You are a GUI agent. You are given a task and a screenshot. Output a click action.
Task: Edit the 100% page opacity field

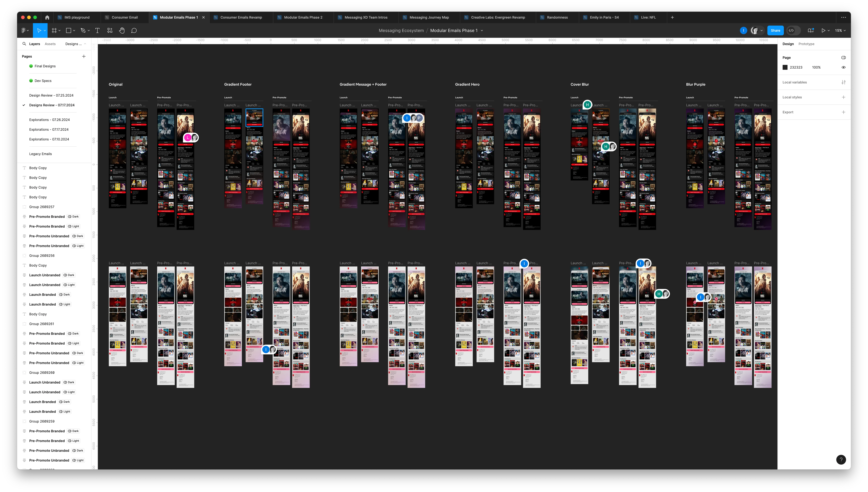click(816, 67)
